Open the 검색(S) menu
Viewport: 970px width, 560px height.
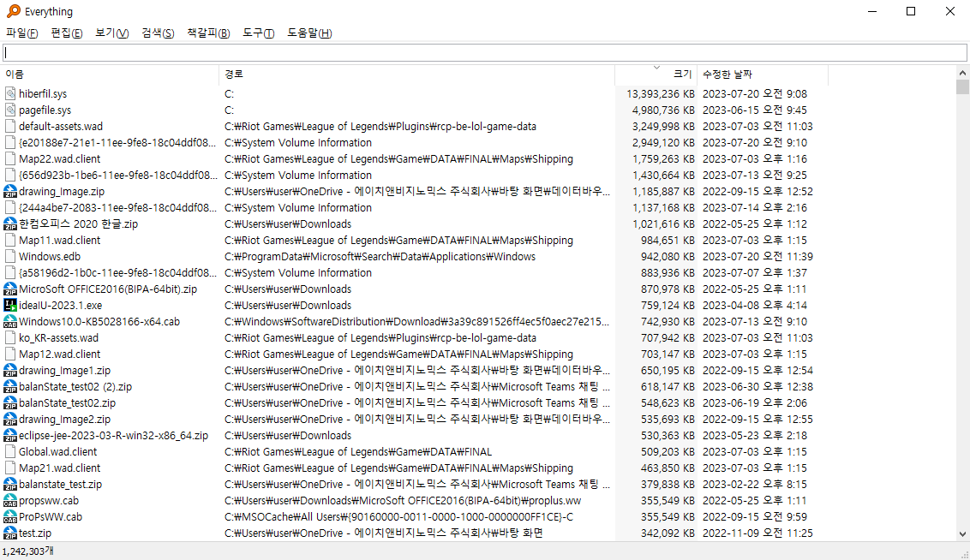(158, 33)
